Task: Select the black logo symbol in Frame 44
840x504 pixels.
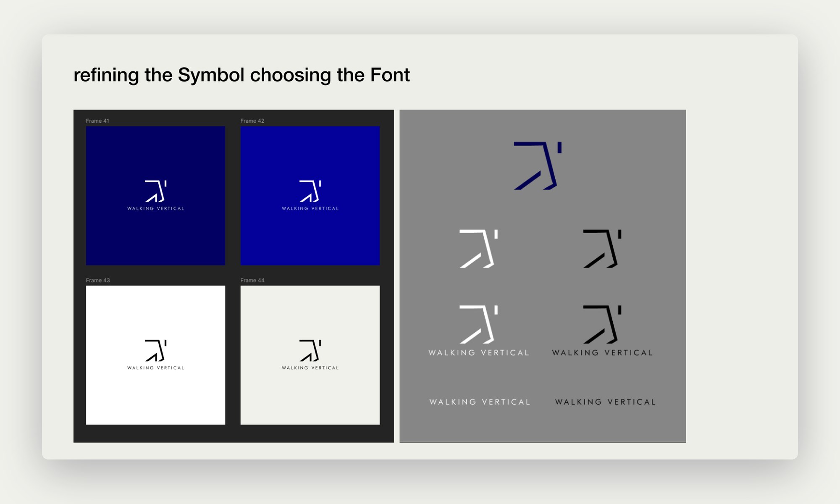Action: (310, 351)
